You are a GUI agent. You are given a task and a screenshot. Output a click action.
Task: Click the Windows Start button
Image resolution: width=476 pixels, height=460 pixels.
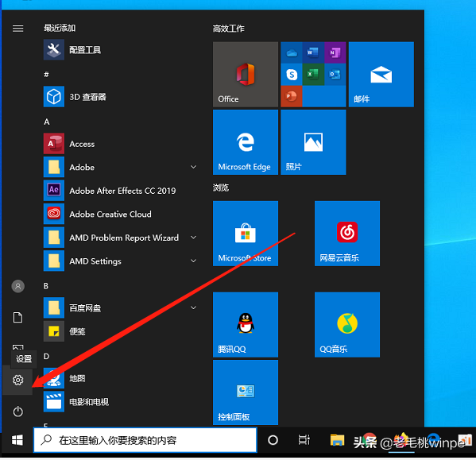[17, 440]
